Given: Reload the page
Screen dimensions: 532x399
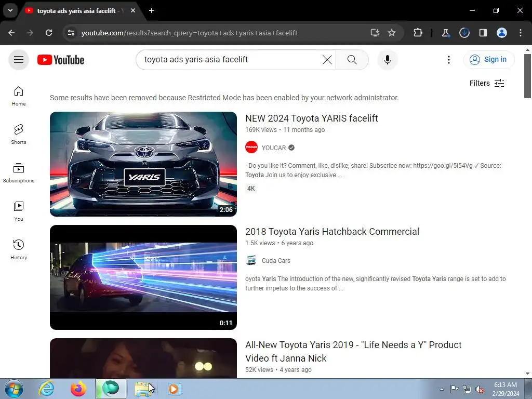Looking at the screenshot, I should pyautogui.click(x=49, y=33).
